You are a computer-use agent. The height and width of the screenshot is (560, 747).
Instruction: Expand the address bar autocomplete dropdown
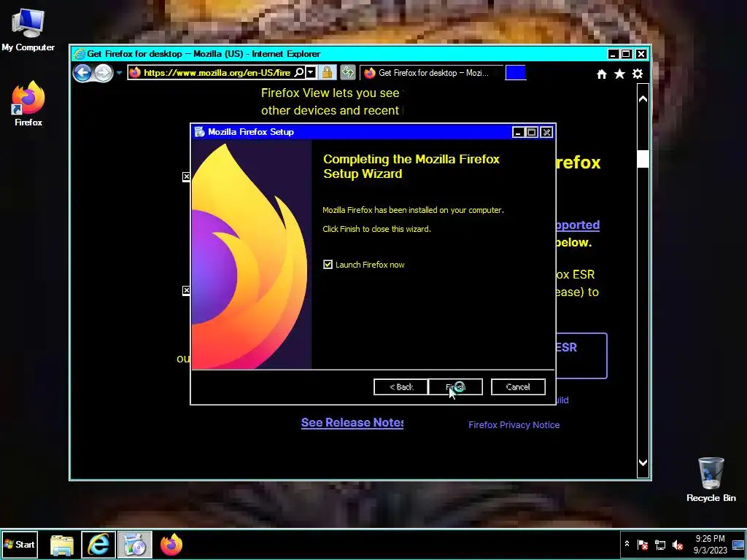tap(311, 73)
